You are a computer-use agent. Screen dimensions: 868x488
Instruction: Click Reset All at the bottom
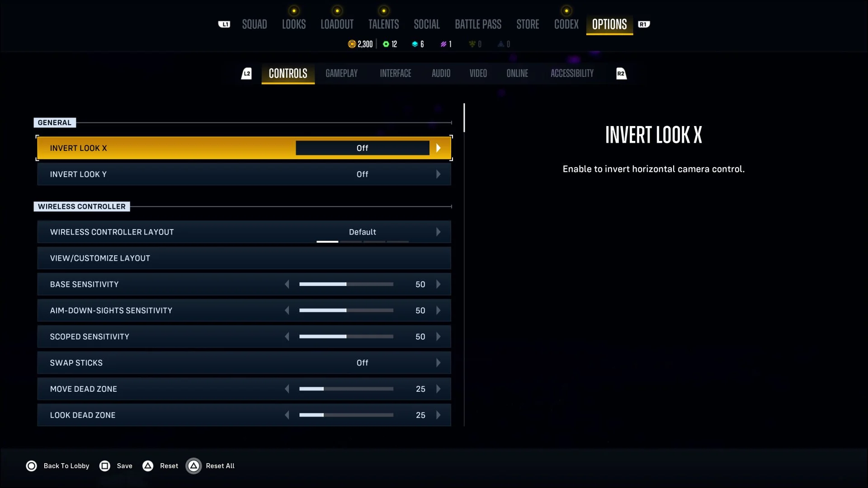click(x=220, y=466)
